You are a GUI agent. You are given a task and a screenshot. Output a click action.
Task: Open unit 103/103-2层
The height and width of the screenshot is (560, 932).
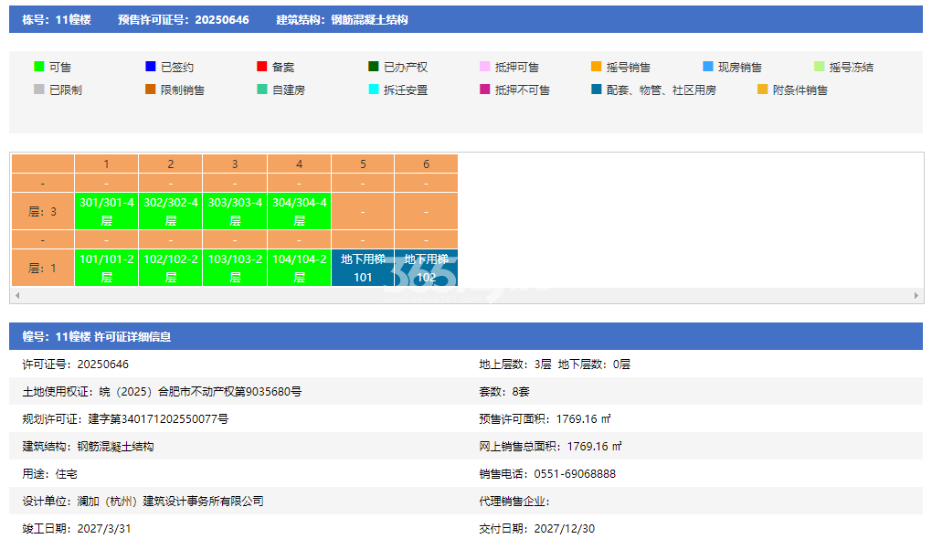point(235,268)
